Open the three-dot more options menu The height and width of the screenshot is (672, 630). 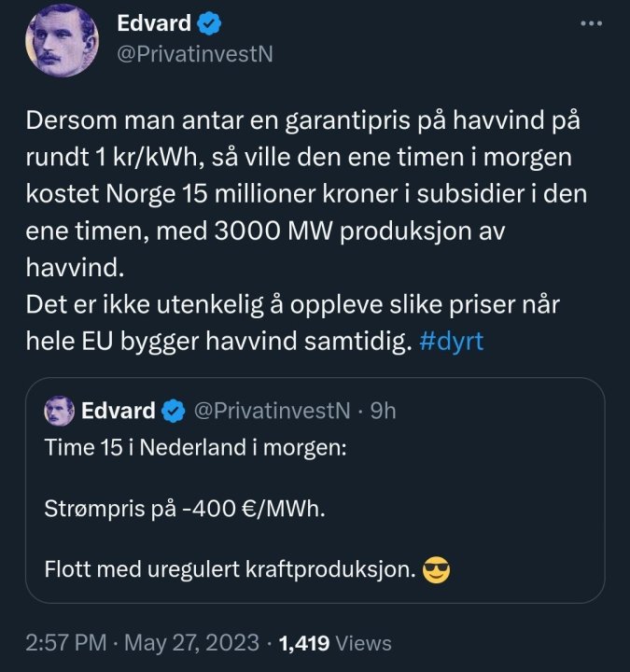click(x=592, y=23)
